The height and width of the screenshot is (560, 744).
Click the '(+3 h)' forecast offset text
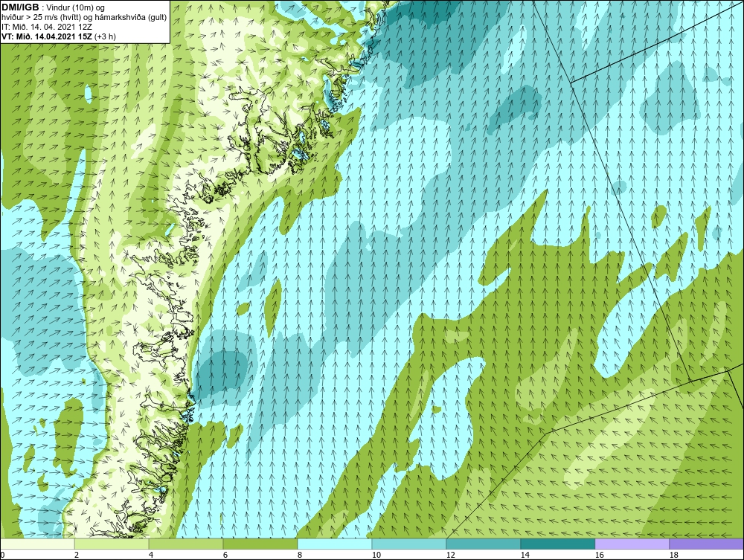coord(106,36)
